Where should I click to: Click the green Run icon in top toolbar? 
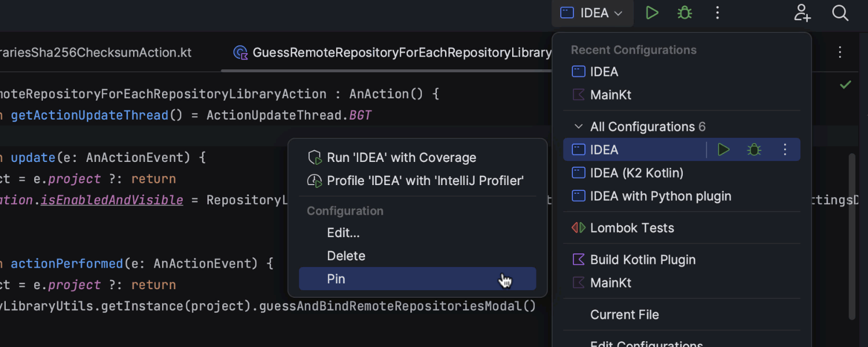(x=652, y=13)
